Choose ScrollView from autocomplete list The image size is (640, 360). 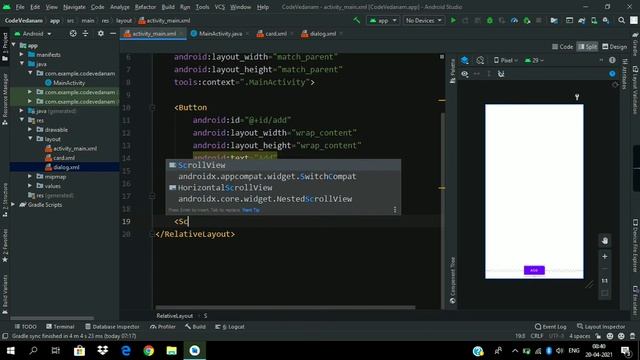(x=283, y=165)
